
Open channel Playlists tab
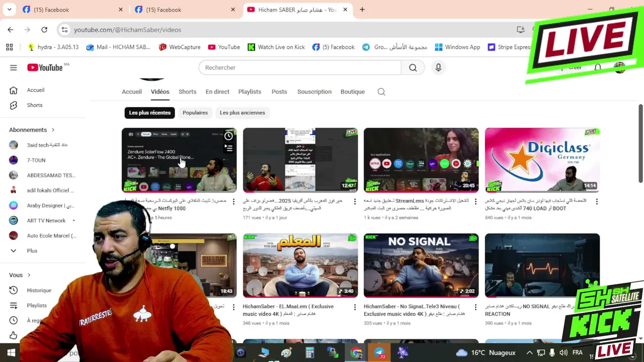click(x=250, y=92)
